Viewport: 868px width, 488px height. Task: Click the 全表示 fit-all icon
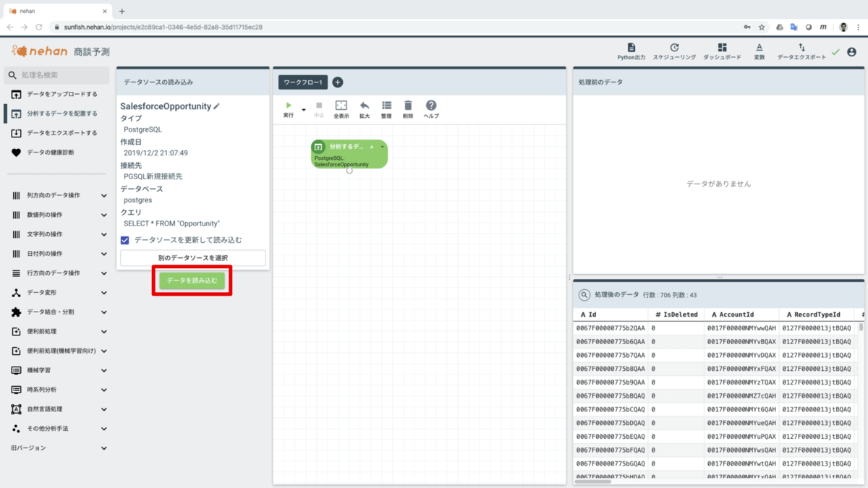[341, 106]
